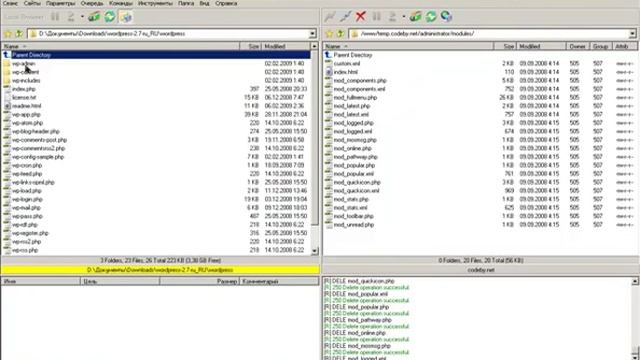
Task: Click the log pane scroll-up arrow
Action: [635, 281]
